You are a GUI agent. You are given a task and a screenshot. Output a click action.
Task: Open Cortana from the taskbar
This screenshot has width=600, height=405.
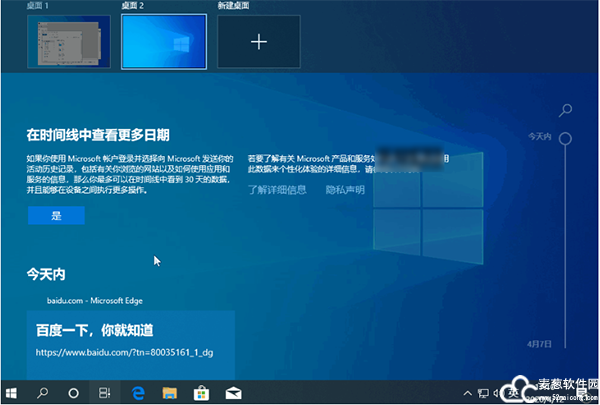click(x=73, y=393)
